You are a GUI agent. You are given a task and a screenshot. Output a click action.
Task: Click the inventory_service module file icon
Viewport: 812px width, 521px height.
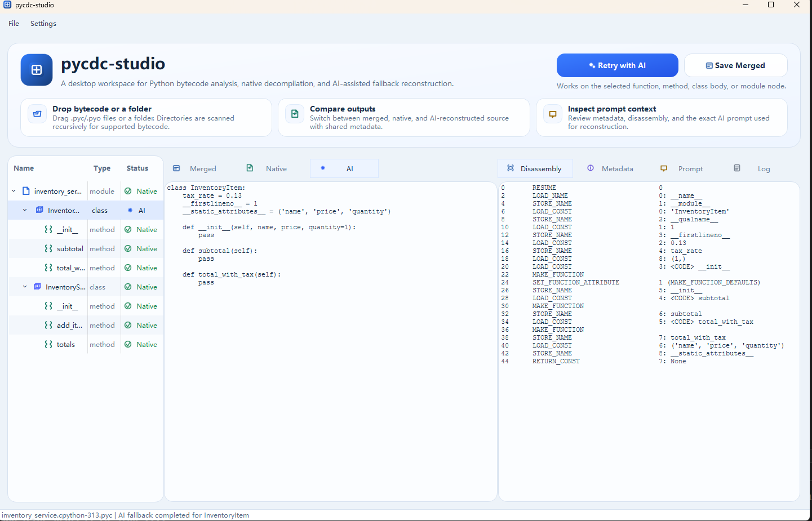click(x=26, y=191)
